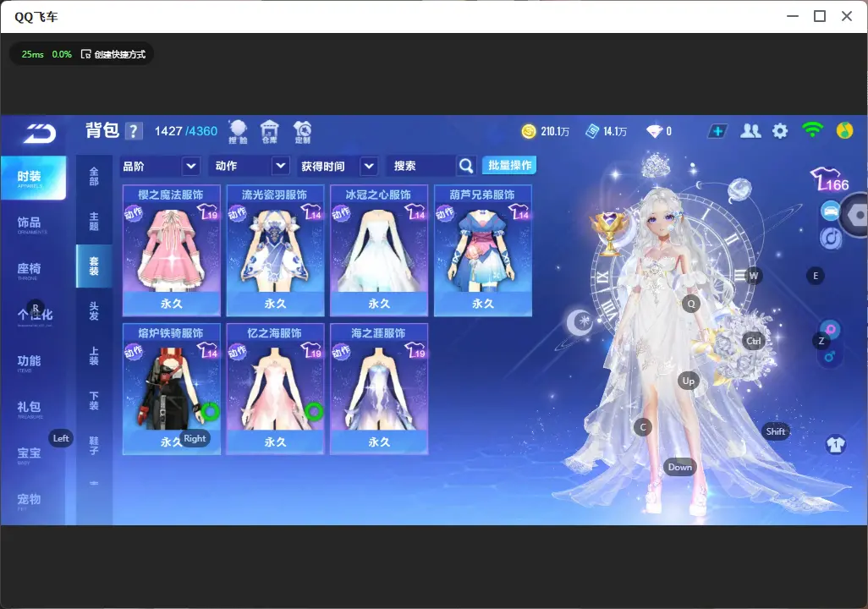Switch to the 鞋子 sub-tab
The height and width of the screenshot is (609, 868).
[x=94, y=446]
